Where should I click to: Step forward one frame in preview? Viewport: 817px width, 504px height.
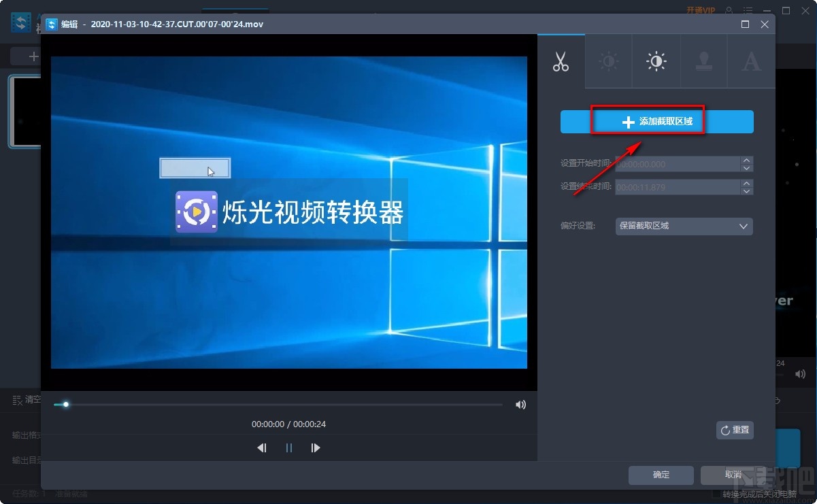point(315,448)
